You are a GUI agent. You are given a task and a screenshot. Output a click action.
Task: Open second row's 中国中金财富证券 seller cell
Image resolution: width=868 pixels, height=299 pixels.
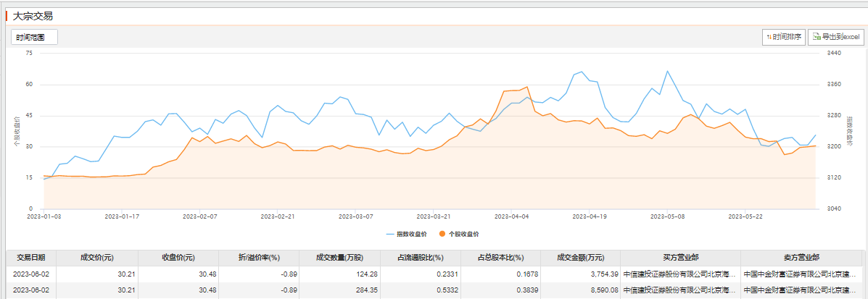(x=801, y=290)
